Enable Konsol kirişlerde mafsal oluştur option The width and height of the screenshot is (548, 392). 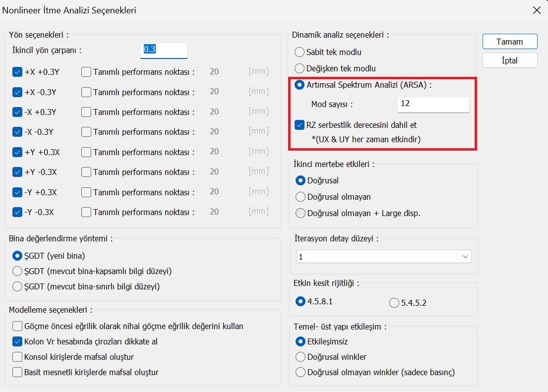[x=17, y=357]
